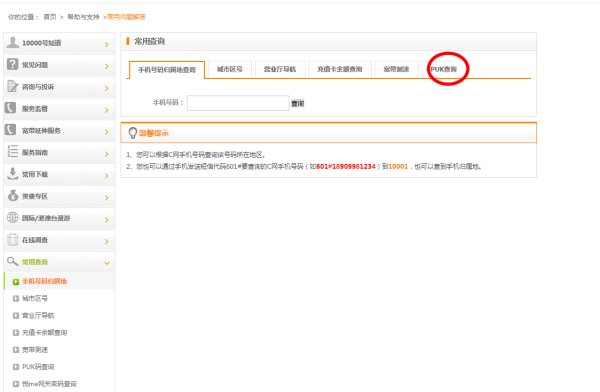Click the notepad icon for 咨询与投诉
600x392 pixels.
13,86
